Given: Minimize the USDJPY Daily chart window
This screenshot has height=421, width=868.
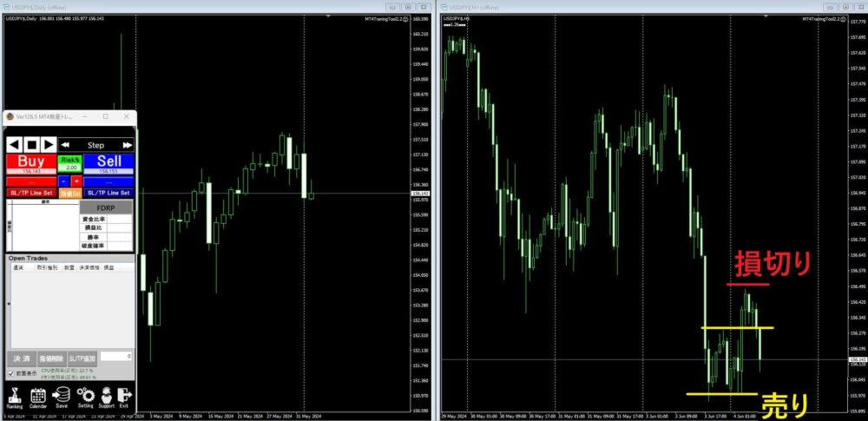Looking at the screenshot, I should [x=392, y=7].
